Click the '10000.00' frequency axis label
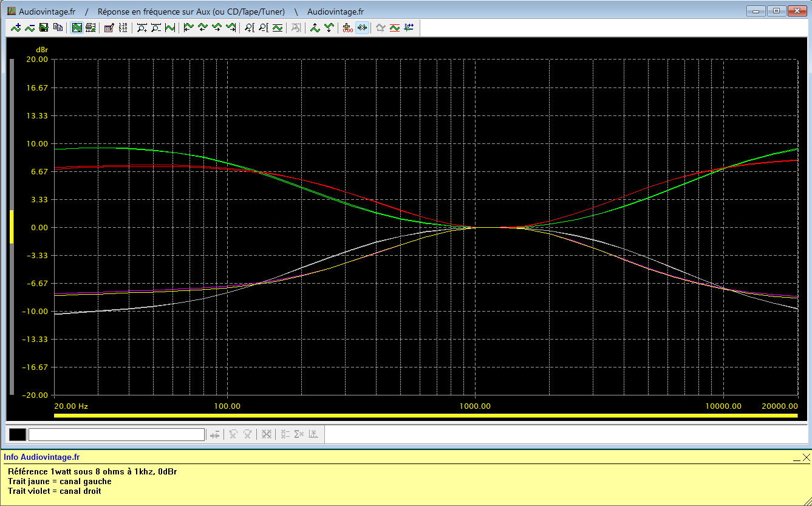The height and width of the screenshot is (506, 812). [x=723, y=406]
